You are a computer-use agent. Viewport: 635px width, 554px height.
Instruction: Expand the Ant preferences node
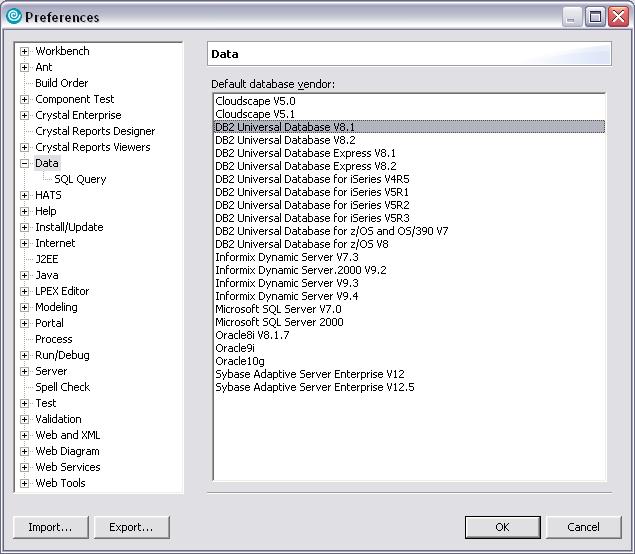tap(24, 67)
